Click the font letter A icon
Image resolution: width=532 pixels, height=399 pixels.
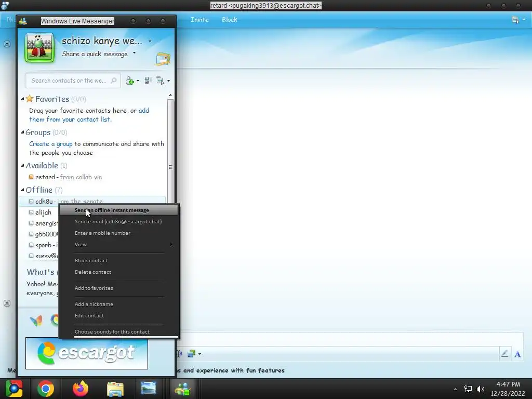click(x=518, y=354)
